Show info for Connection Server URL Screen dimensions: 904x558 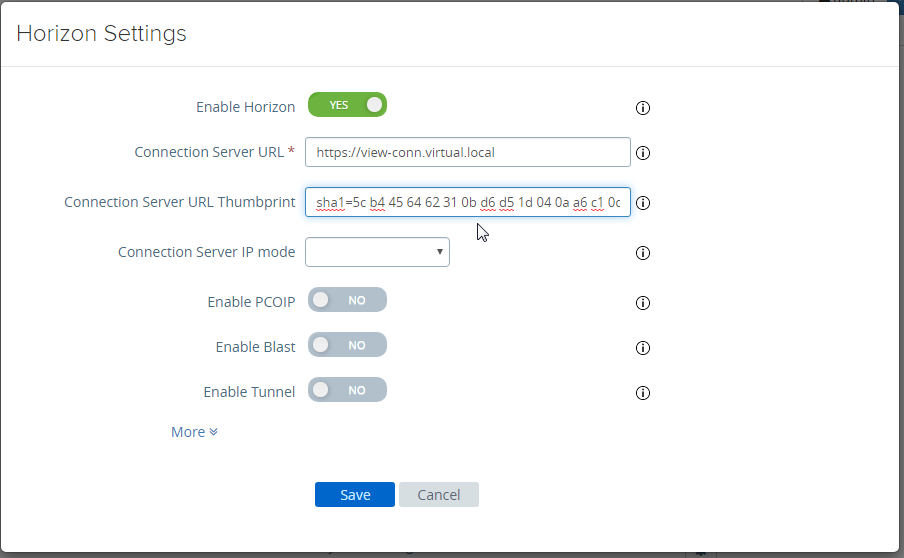pyautogui.click(x=642, y=153)
